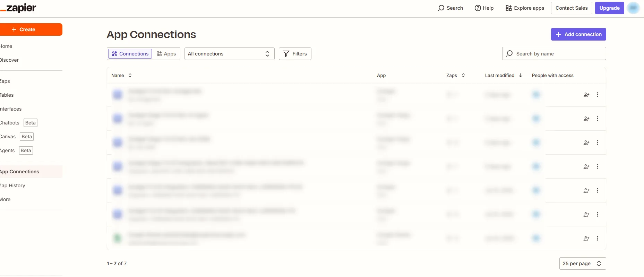
Task: Open Zap History in sidebar
Action: (13, 185)
